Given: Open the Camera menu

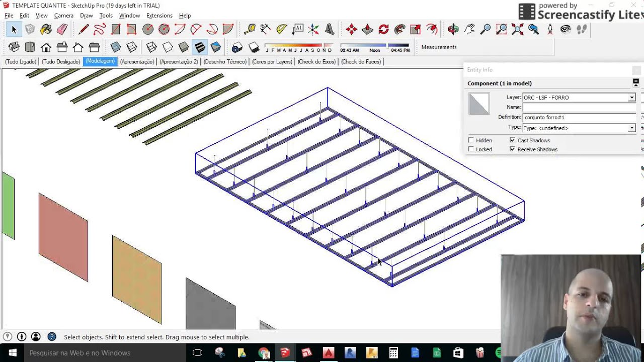Looking at the screenshot, I should (x=64, y=16).
